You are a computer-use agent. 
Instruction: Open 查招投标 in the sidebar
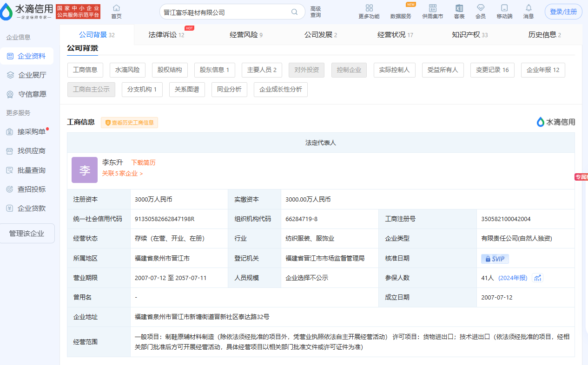26,189
